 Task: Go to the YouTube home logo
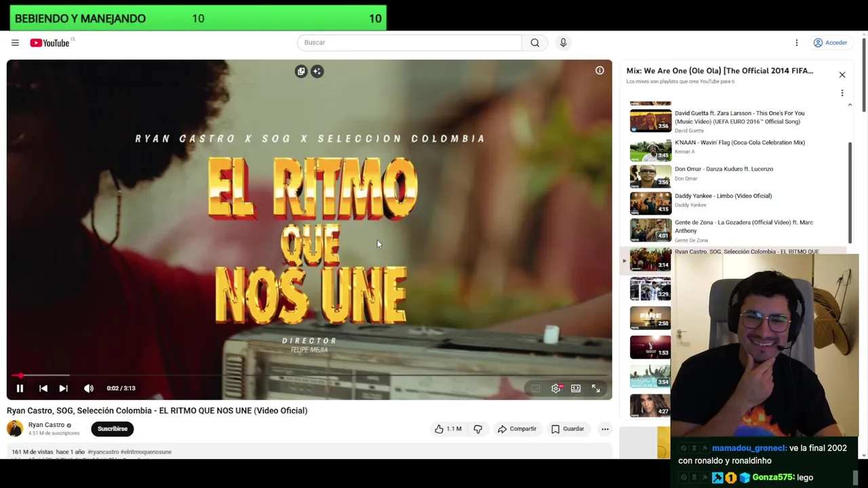(x=50, y=43)
